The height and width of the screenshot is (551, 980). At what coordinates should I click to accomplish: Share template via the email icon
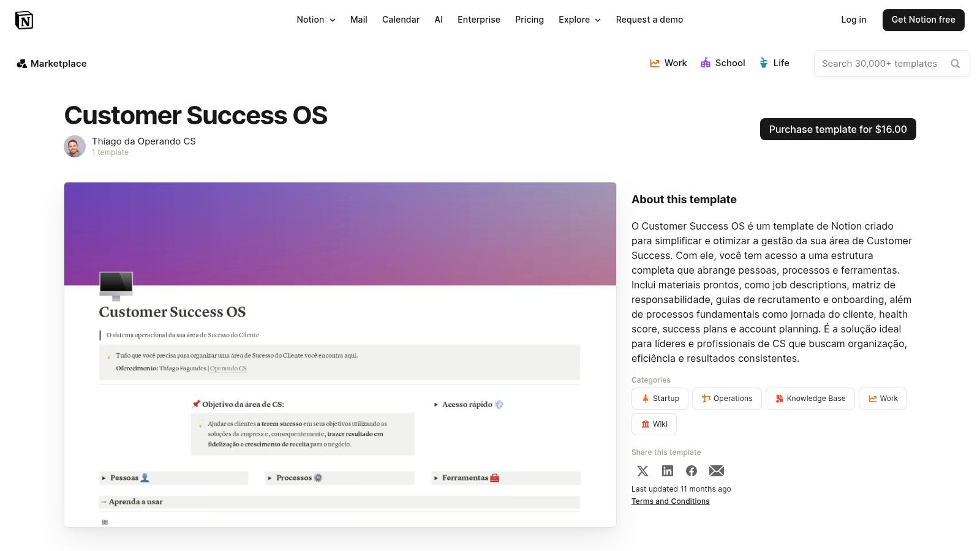(x=716, y=471)
